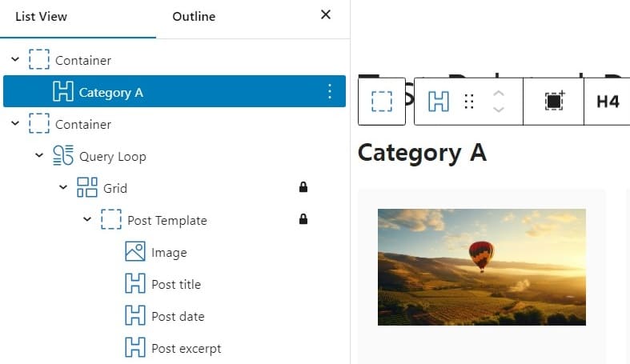Move block down with arrow
Image resolution: width=630 pixels, height=364 pixels.
pyautogui.click(x=499, y=110)
